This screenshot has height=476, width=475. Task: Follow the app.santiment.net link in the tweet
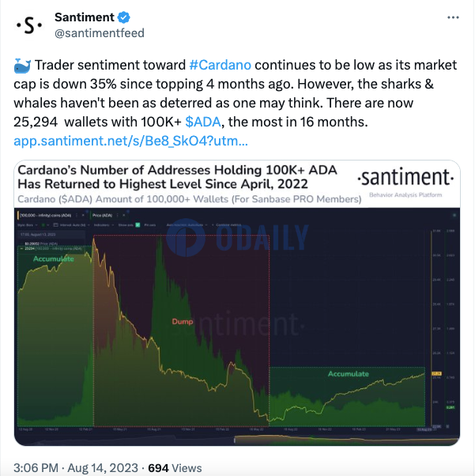[131, 141]
